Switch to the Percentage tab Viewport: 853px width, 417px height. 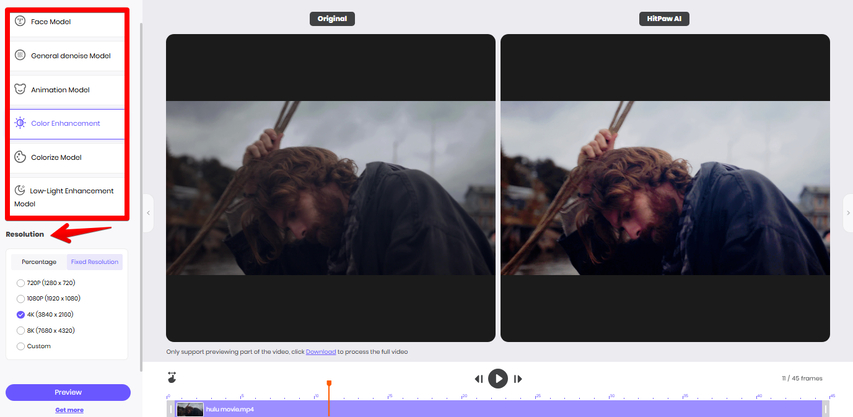39,262
